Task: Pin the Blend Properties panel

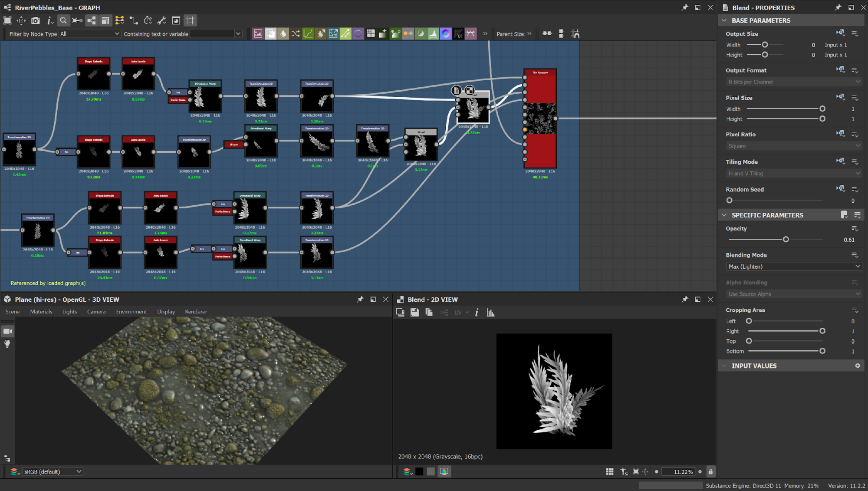Action: point(838,7)
